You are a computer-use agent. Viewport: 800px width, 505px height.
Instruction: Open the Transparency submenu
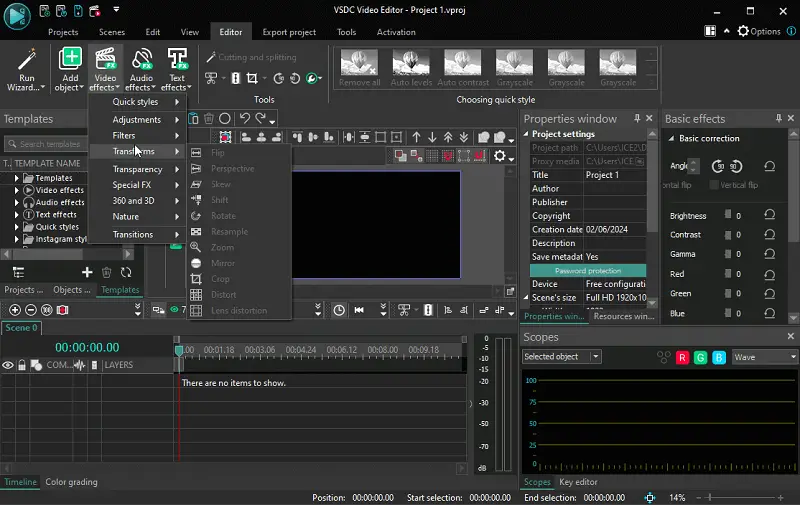[138, 169]
